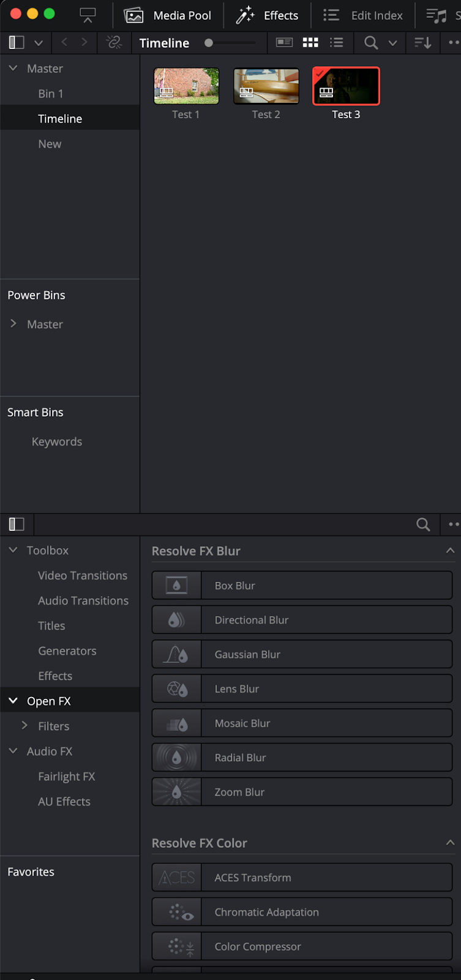Screen dimensions: 461x980
Task: Select the Test 2 clip thumbnail
Action: point(266,86)
